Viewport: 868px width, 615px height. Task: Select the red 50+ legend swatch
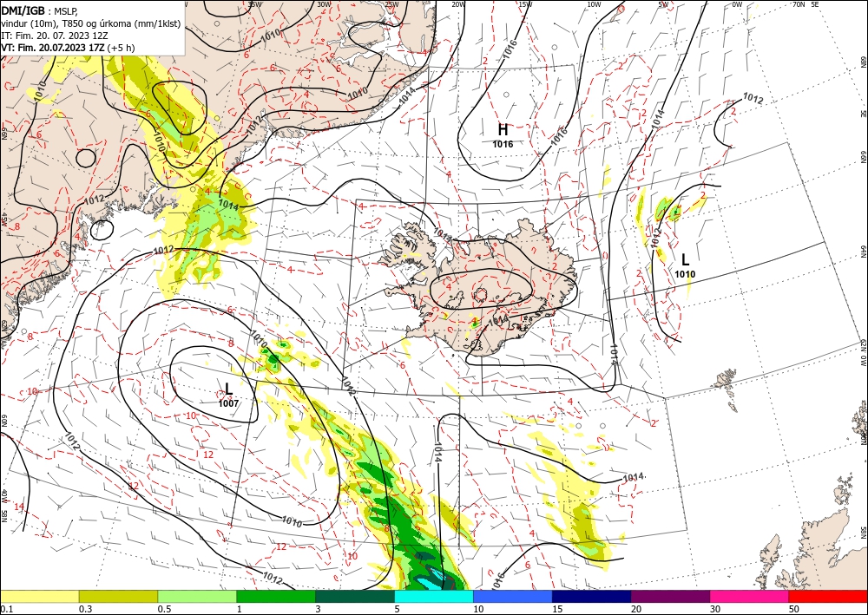coord(828,596)
